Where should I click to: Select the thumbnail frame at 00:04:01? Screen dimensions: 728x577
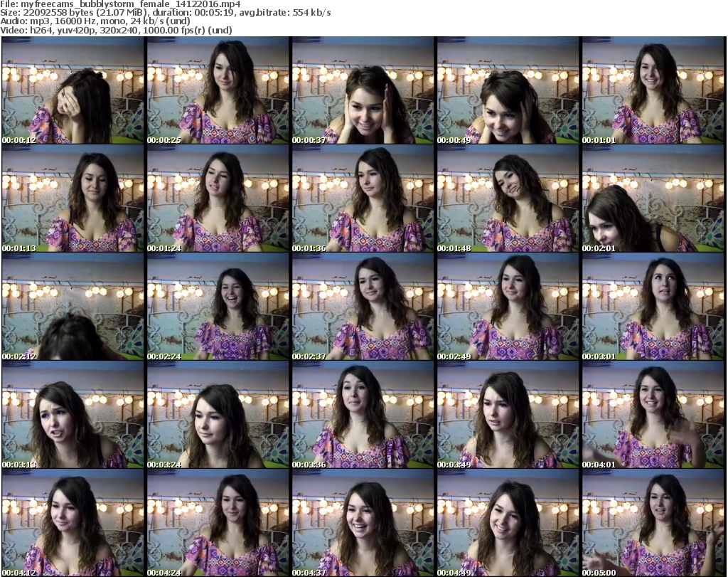point(653,415)
